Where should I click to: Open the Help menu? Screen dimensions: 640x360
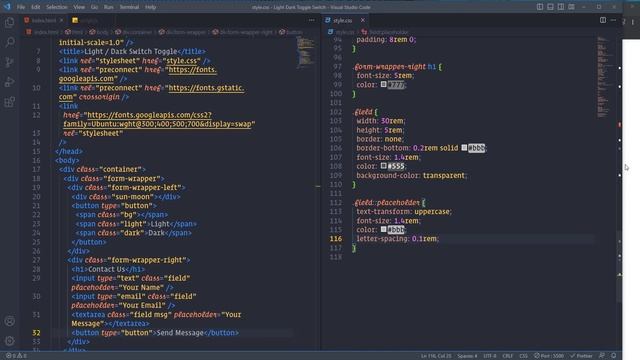click(x=150, y=7)
